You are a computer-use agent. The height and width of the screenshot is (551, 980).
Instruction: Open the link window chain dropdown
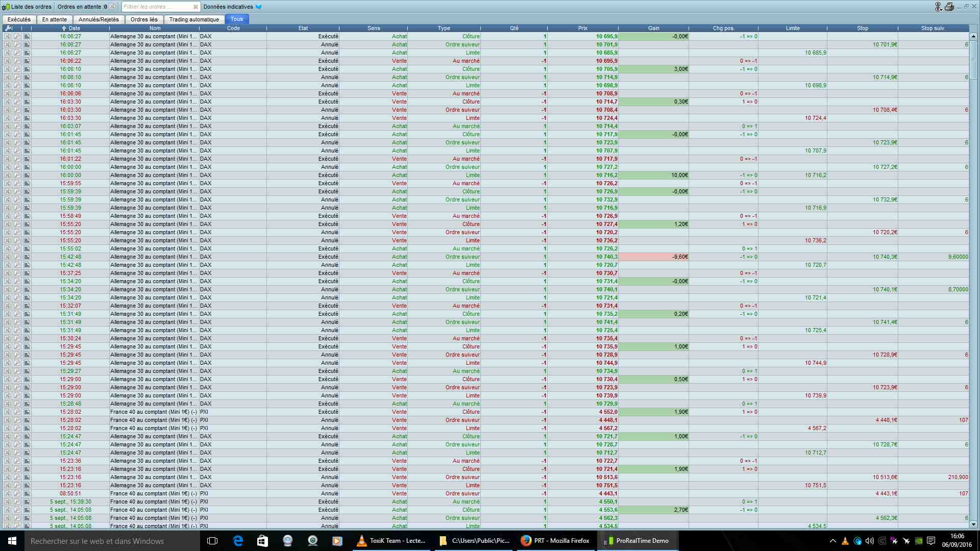939,7
